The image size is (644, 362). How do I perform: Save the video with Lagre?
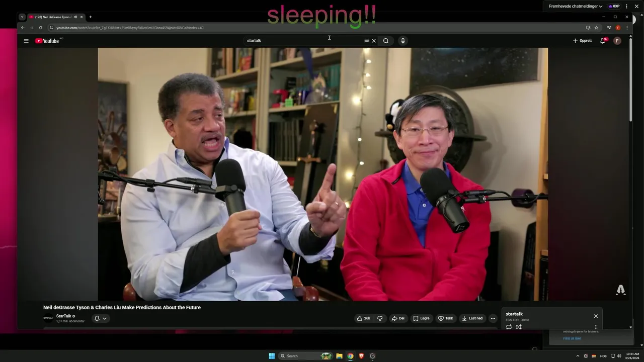coord(421,318)
